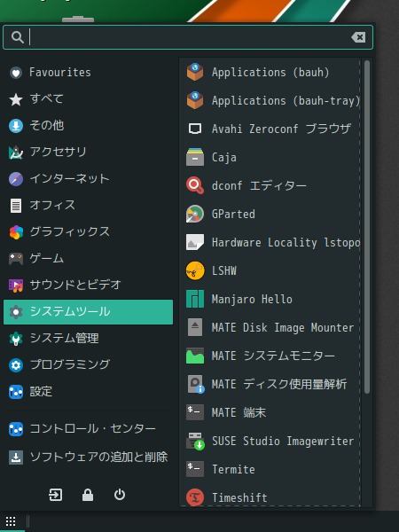Launch MATE 端末 terminal entry
Image resolution: width=399 pixels, height=532 pixels.
click(x=270, y=412)
